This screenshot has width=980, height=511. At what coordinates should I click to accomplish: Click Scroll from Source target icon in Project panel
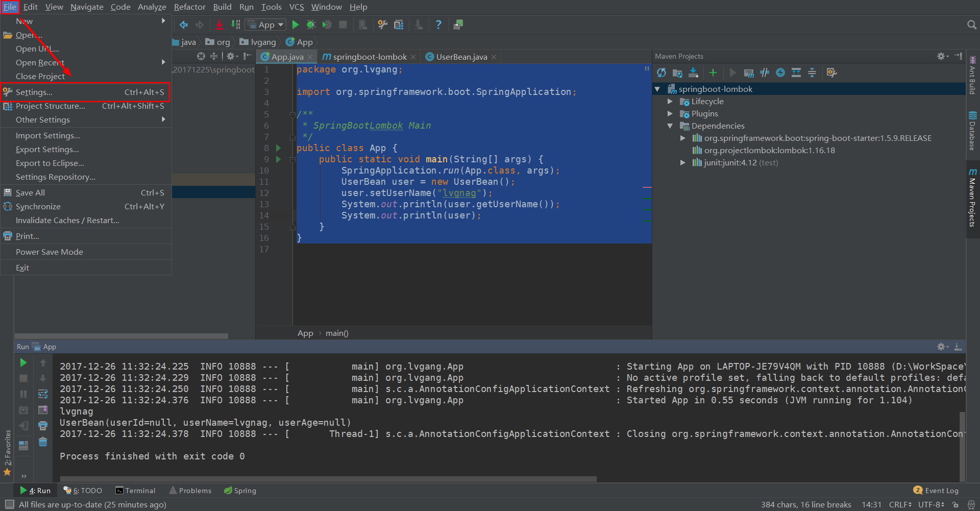coord(201,56)
